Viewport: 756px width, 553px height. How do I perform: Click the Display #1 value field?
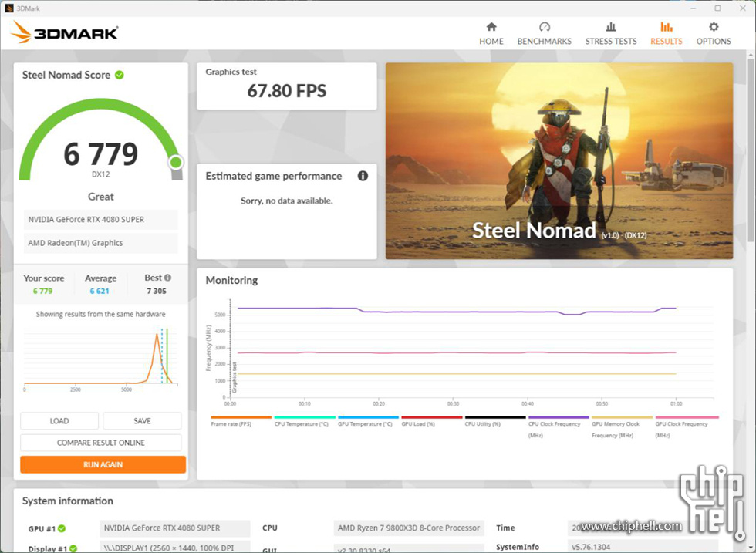[174, 548]
